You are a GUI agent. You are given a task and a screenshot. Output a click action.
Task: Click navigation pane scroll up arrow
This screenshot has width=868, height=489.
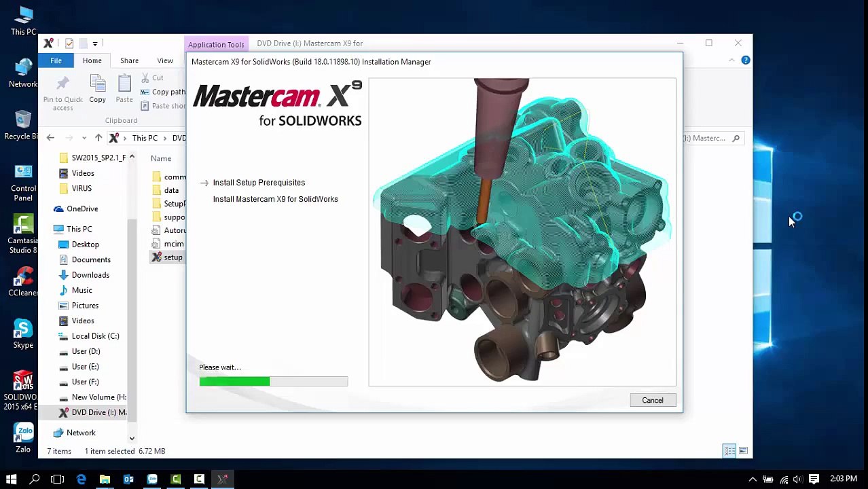132,157
